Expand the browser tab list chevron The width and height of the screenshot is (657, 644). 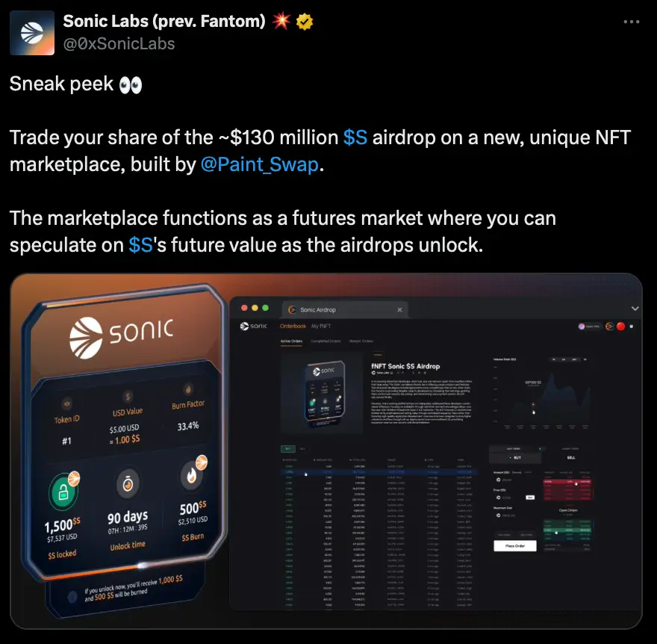point(635,309)
